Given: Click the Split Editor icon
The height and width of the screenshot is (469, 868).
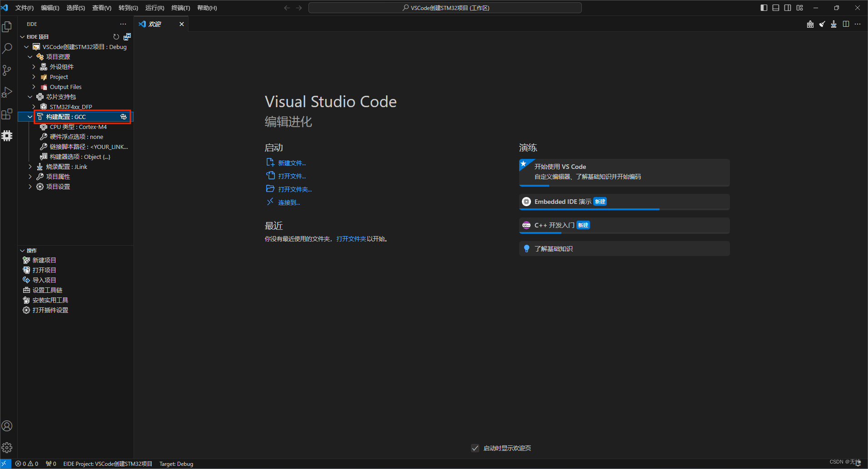Looking at the screenshot, I should point(846,24).
